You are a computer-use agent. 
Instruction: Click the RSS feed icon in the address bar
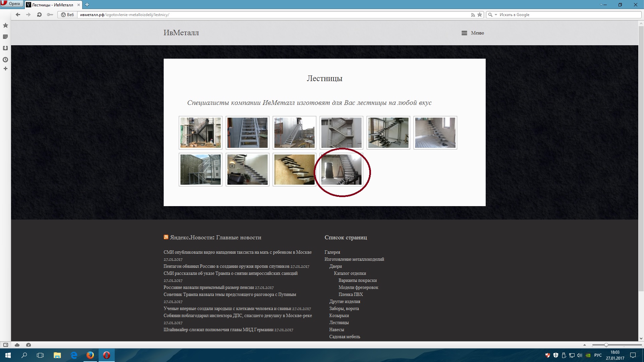[x=473, y=15]
